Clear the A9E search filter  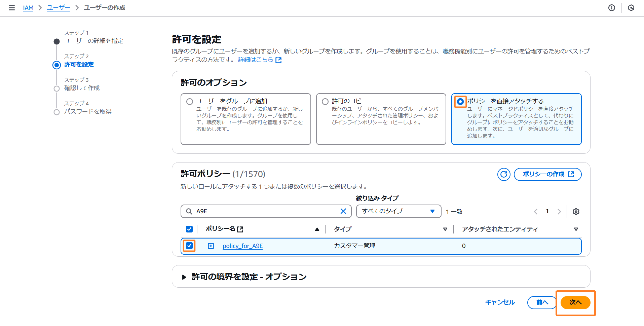(x=343, y=211)
